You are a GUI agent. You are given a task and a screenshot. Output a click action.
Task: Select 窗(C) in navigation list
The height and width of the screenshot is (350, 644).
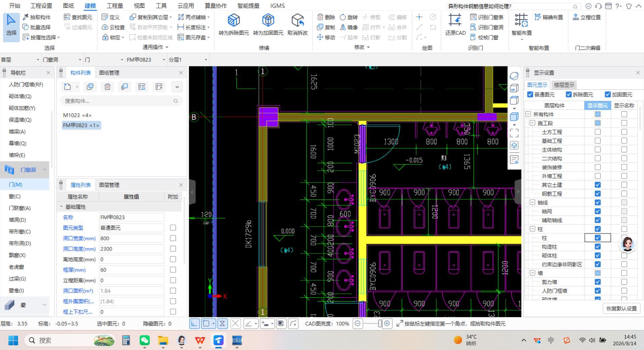coord(15,196)
